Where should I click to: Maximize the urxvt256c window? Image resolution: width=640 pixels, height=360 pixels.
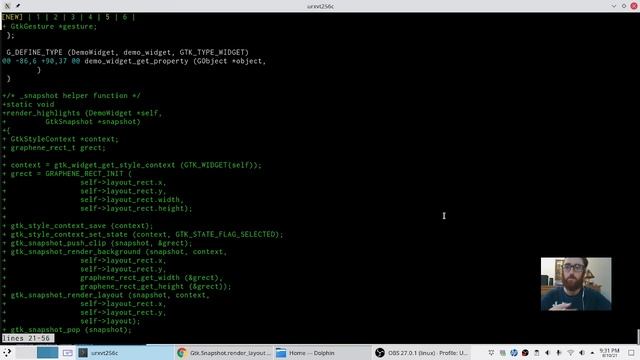coord(624,6)
